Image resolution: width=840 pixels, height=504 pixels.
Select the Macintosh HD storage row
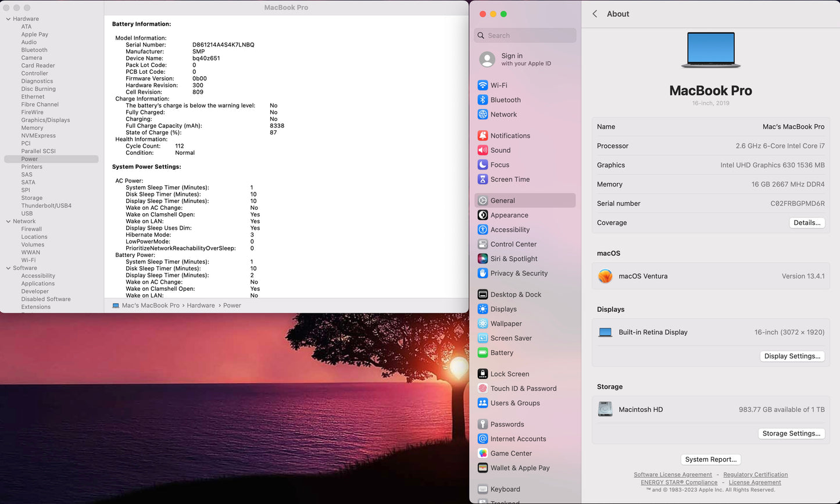tap(711, 409)
